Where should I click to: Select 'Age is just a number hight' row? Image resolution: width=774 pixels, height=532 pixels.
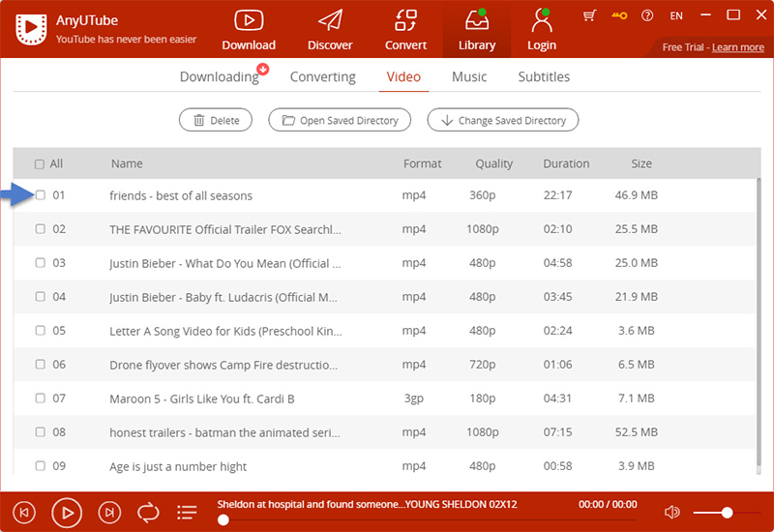pos(384,464)
